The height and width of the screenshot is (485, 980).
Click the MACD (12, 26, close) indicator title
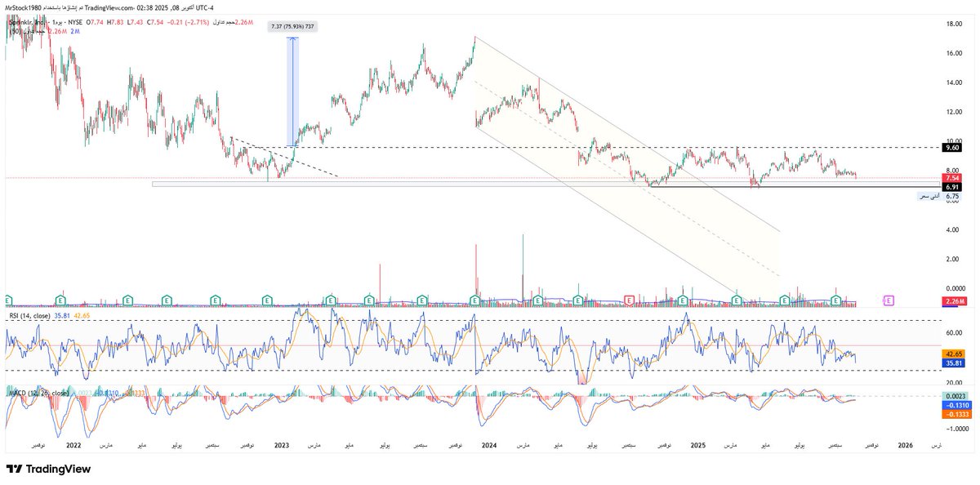37,391
